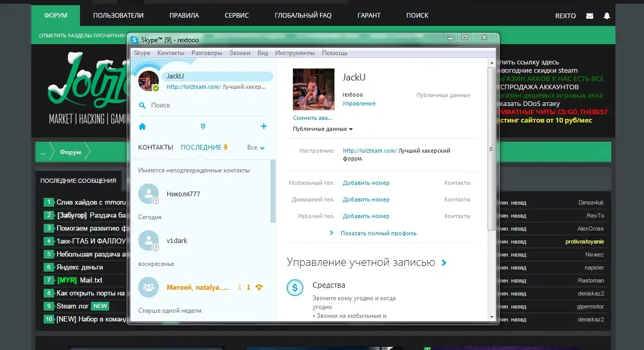Click the group conversation avatar icon
Viewport: 644px width, 350px height.
(149, 287)
